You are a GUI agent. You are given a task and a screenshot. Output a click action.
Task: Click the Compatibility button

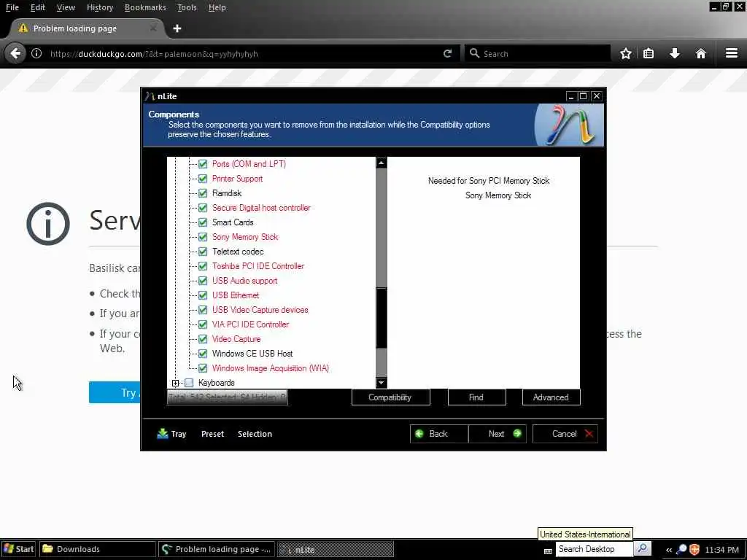click(391, 397)
